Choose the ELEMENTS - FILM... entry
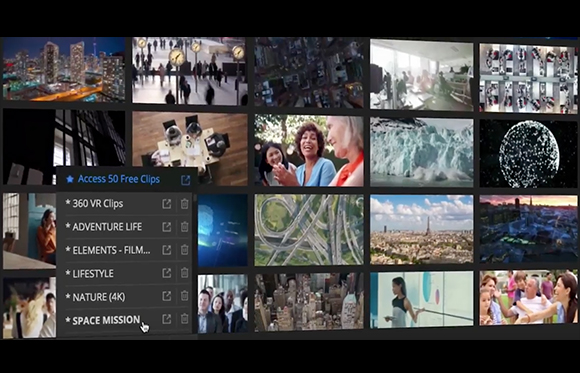The image size is (580, 373). point(108,250)
